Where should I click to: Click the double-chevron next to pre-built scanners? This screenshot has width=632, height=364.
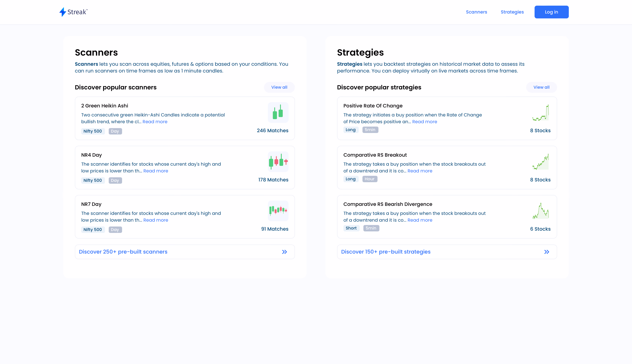[285, 252]
